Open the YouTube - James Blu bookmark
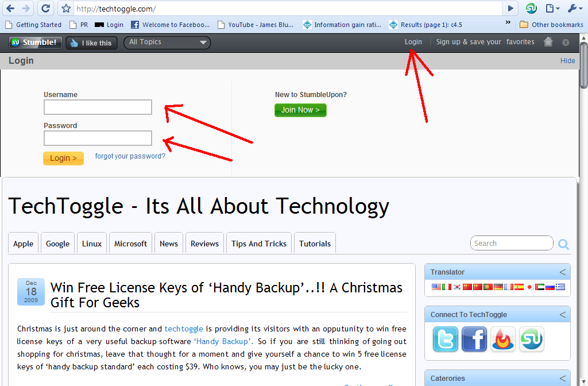Screen dimensions: 588x386 [256, 25]
